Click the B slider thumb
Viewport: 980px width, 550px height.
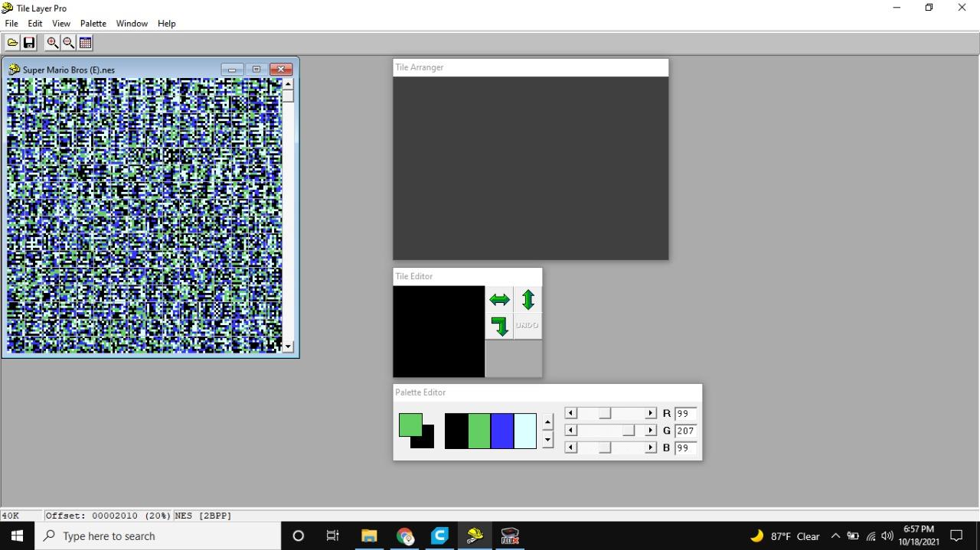coord(605,447)
